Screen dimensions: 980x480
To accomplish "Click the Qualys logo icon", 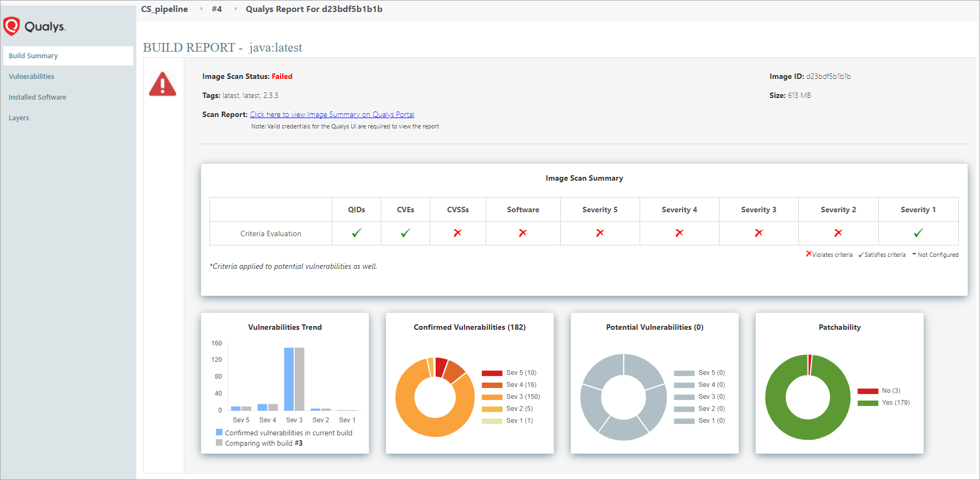I will 11,26.
